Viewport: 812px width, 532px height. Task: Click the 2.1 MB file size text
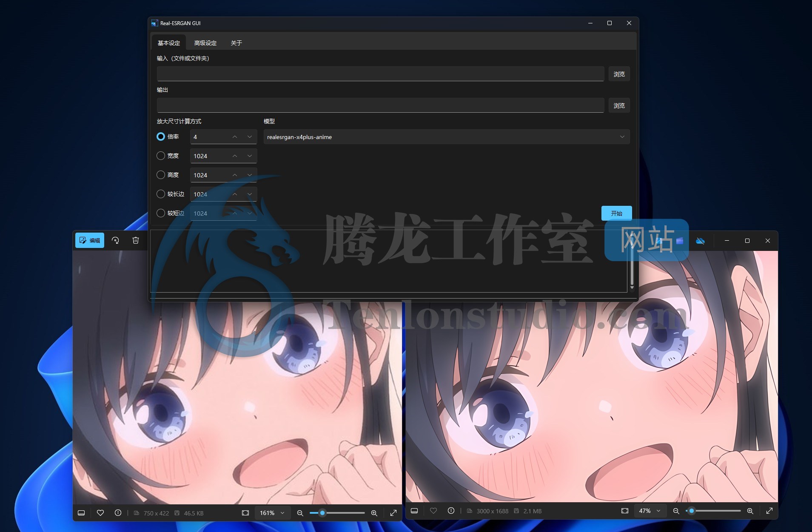coord(533,511)
